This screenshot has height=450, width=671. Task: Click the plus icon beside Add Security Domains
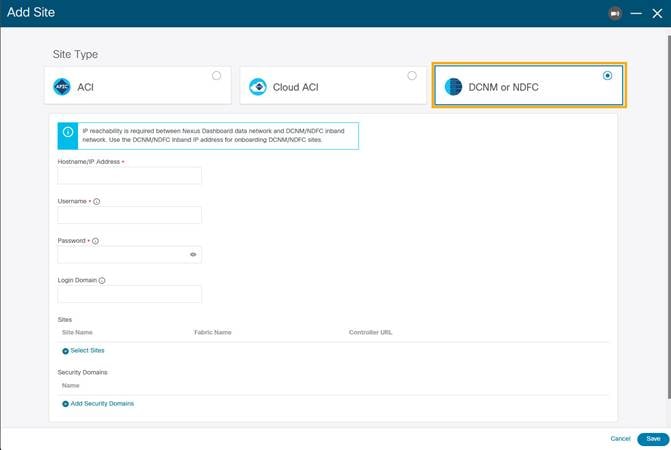click(x=65, y=404)
